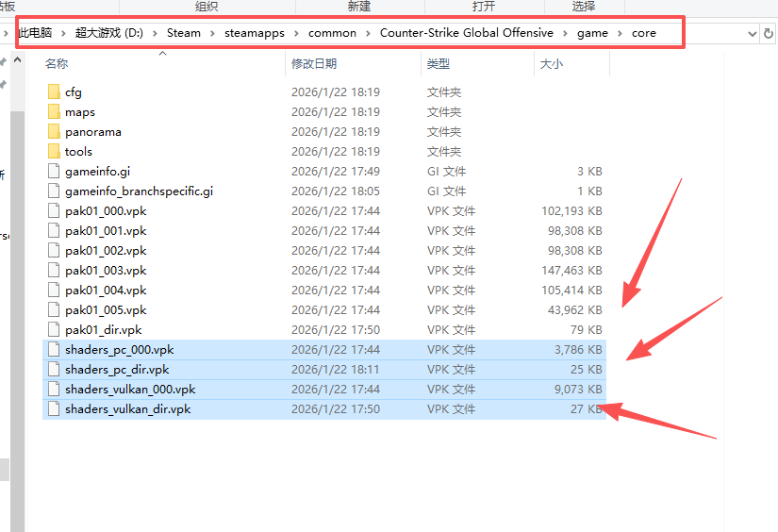Screen dimensions: 778x532
Task: Open the address bar history dropdown
Action: pyautogui.click(x=752, y=33)
